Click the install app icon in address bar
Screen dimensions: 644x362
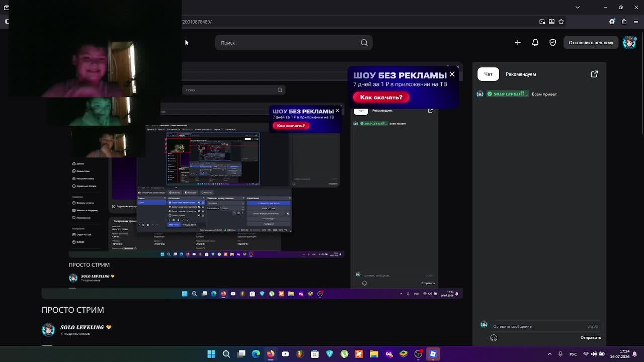click(x=552, y=22)
